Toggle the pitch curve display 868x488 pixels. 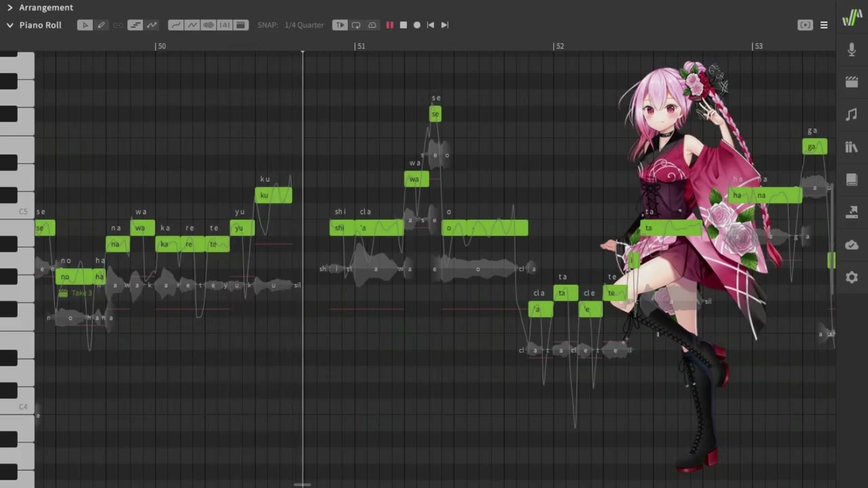[x=176, y=25]
